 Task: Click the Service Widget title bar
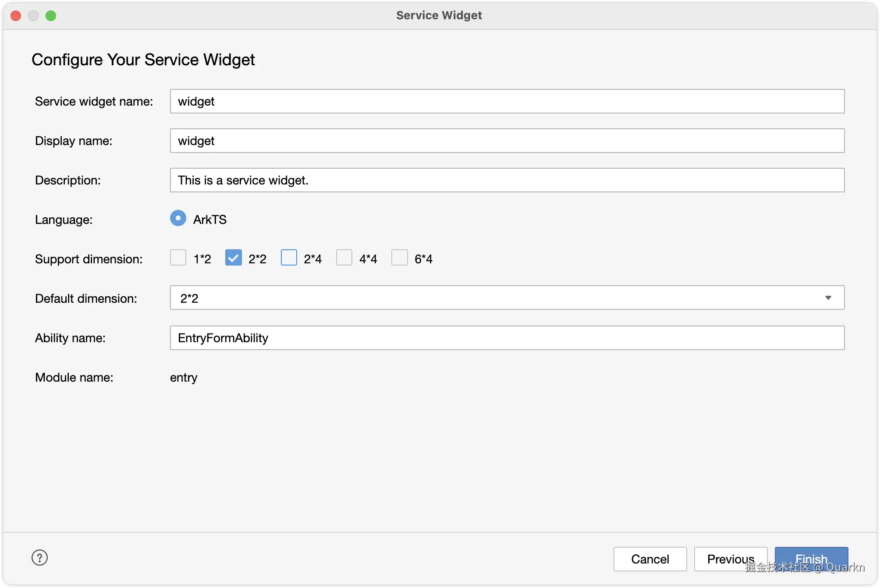tap(439, 15)
